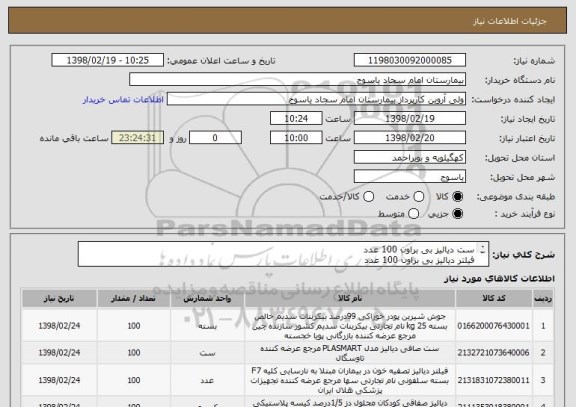Click need date 1398/02/24 in row 1

click(59, 326)
